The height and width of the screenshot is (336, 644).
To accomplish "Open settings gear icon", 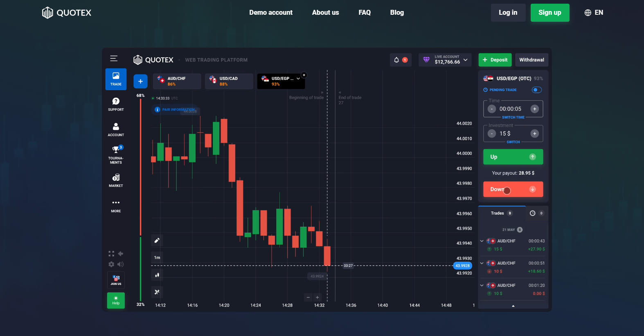I will (111, 264).
